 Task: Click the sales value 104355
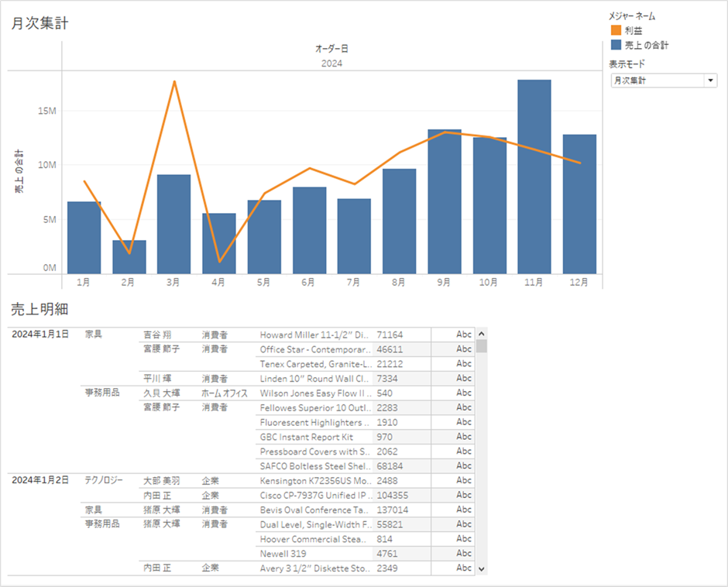click(x=393, y=496)
